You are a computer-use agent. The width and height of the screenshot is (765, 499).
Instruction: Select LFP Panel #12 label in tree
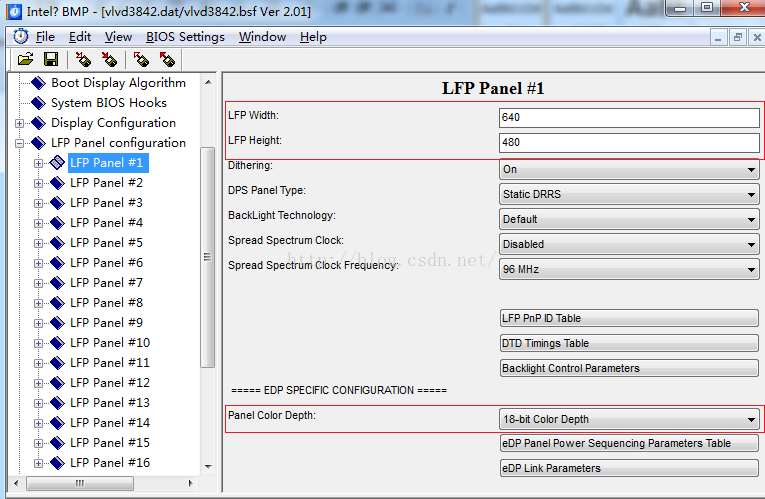coord(110,383)
